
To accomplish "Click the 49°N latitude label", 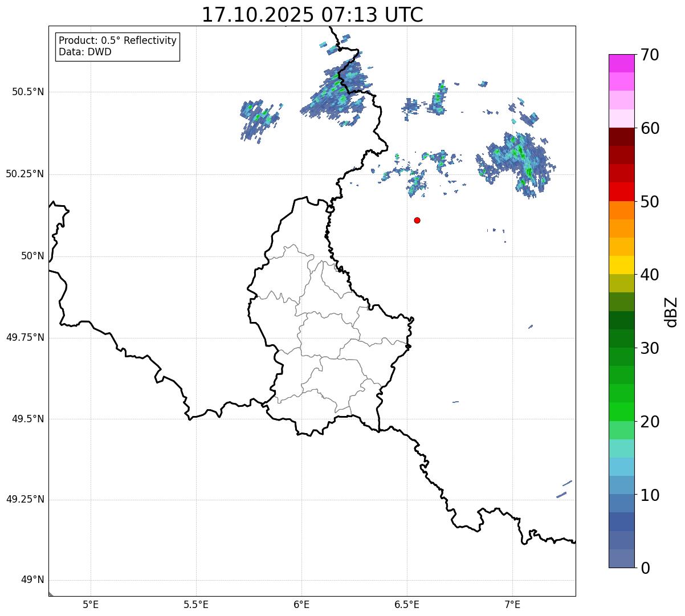I will tap(32, 580).
